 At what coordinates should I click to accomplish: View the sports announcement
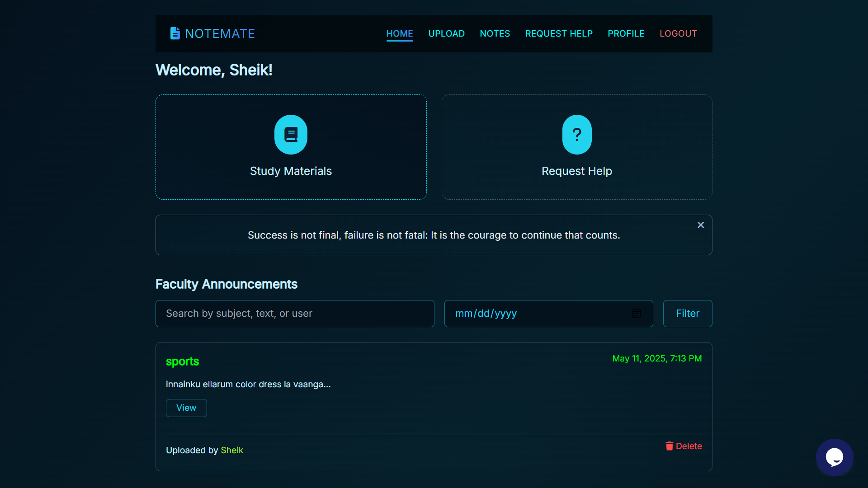pos(186,408)
